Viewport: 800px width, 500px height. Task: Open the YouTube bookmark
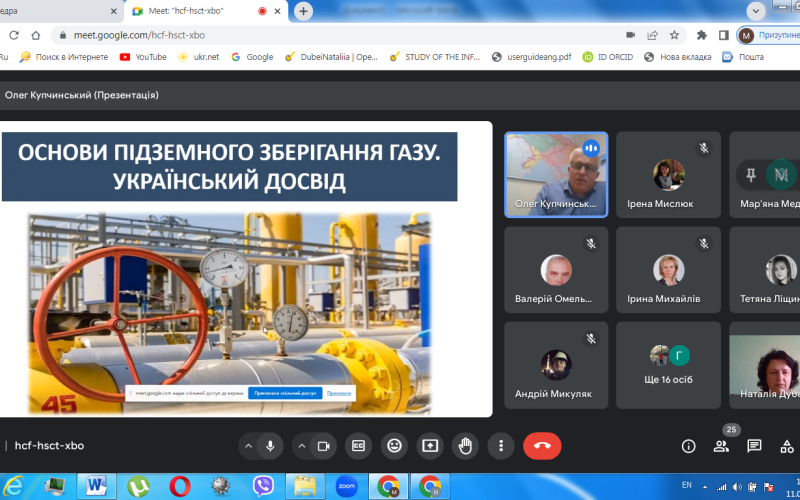143,57
